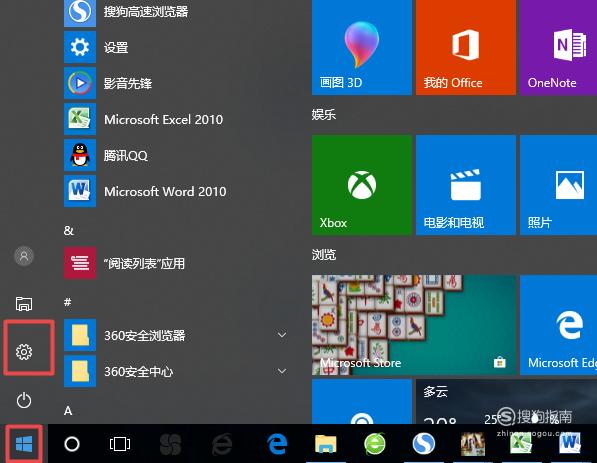
Task: Open Sogou high-speed browser from app list
Action: (x=175, y=11)
